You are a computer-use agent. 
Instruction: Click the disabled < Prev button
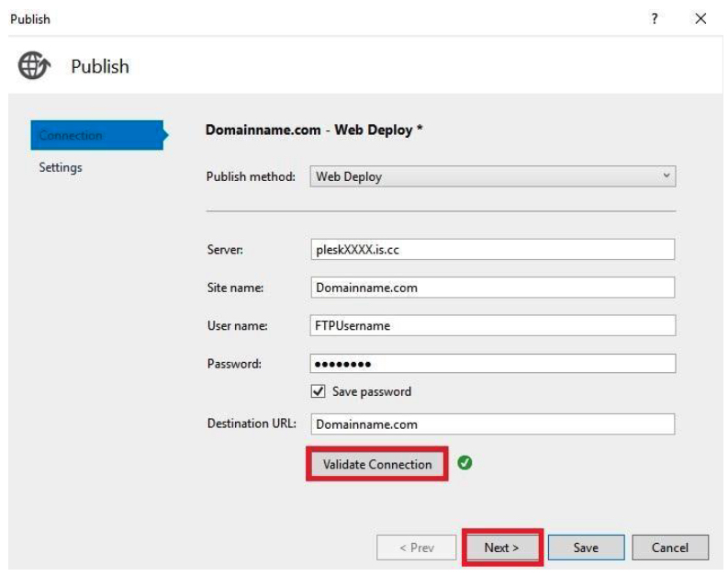pos(417,548)
